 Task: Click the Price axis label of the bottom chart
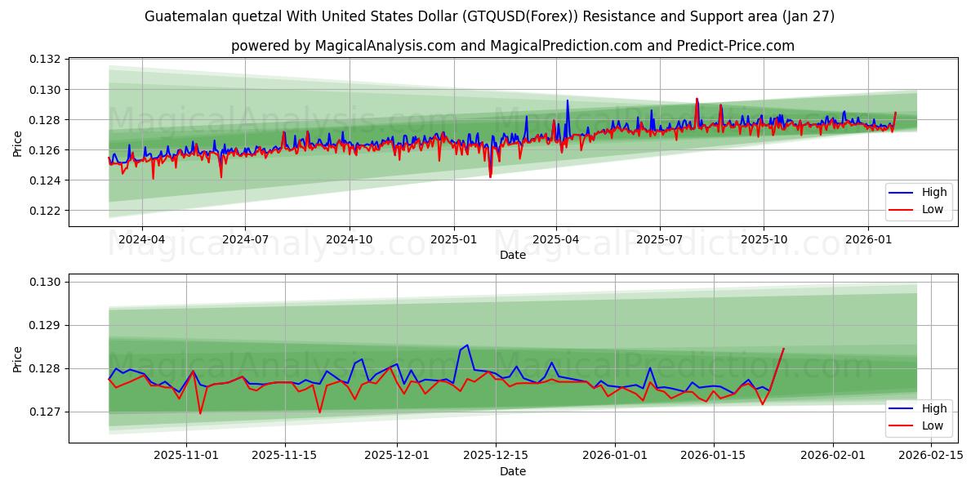[19, 358]
